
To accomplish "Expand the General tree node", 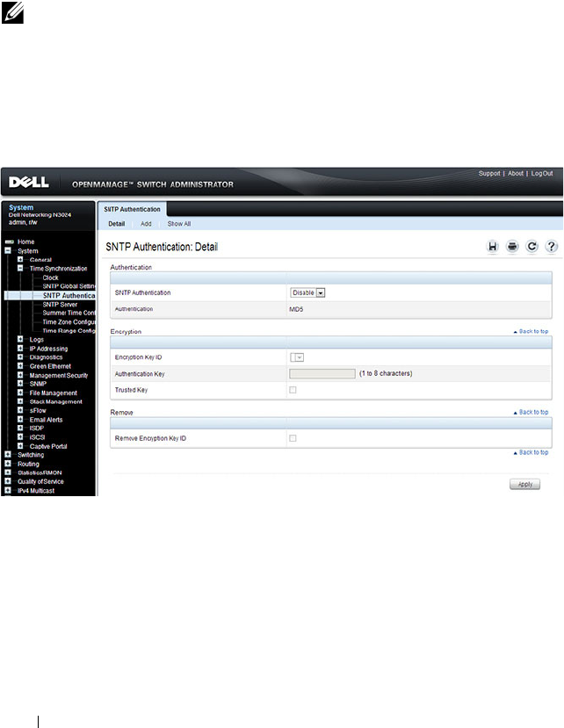I will click(x=20, y=260).
